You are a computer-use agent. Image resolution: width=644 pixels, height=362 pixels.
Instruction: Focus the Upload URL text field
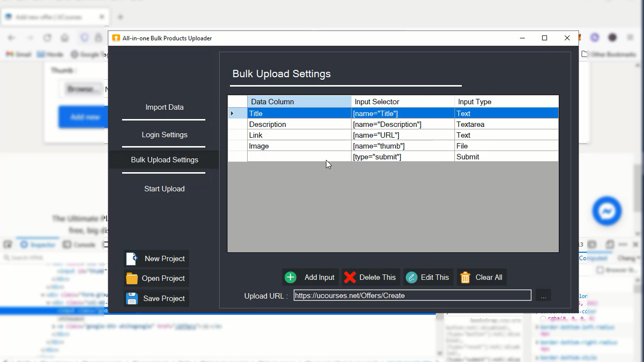[413, 296]
